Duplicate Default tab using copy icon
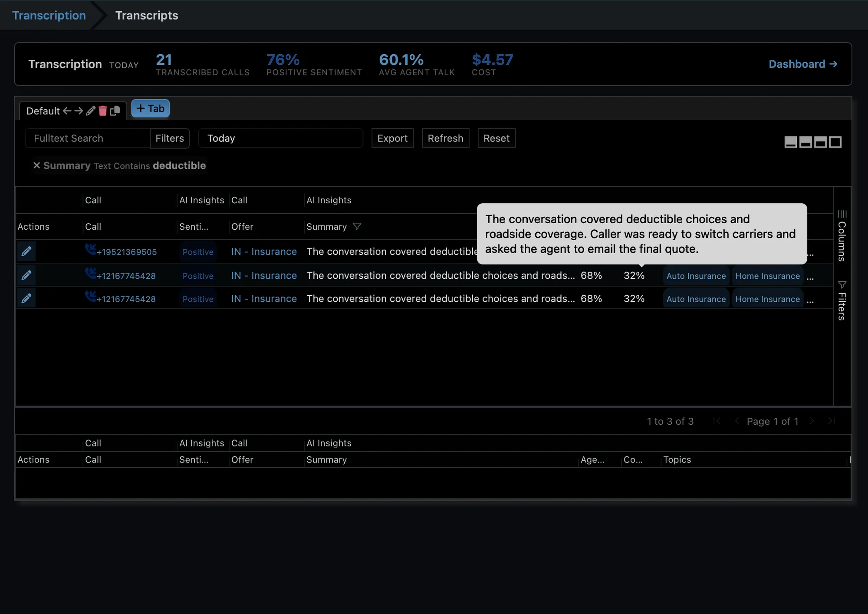The width and height of the screenshot is (868, 614). point(115,111)
